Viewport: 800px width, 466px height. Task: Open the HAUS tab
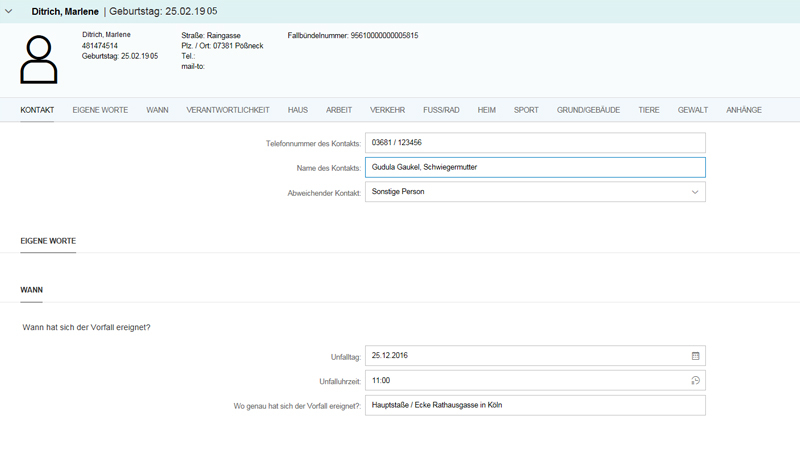[297, 110]
